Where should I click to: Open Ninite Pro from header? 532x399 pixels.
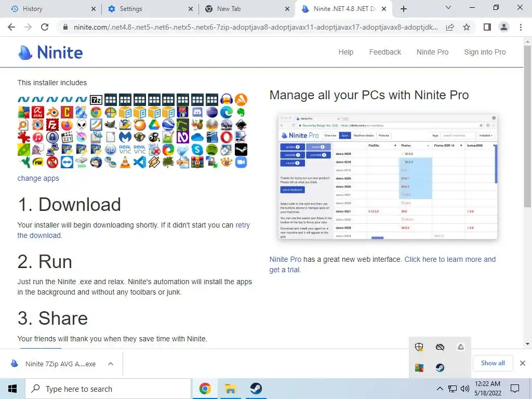[x=432, y=52]
